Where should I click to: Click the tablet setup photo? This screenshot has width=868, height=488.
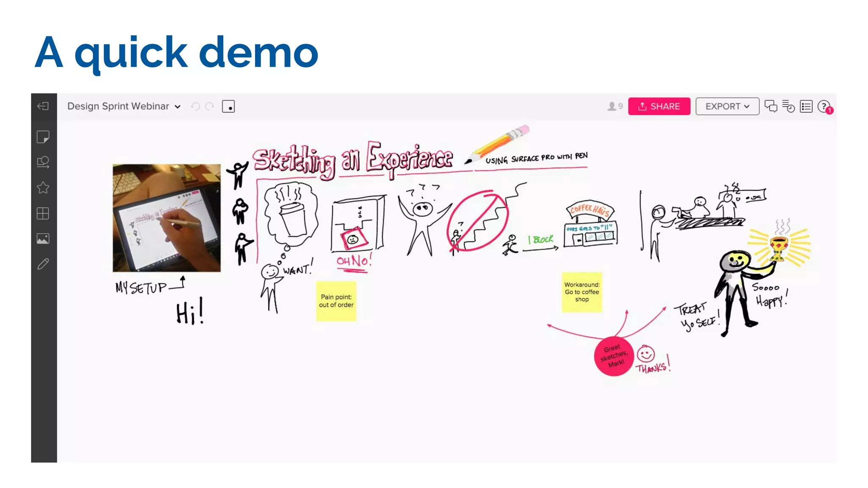pos(167,218)
